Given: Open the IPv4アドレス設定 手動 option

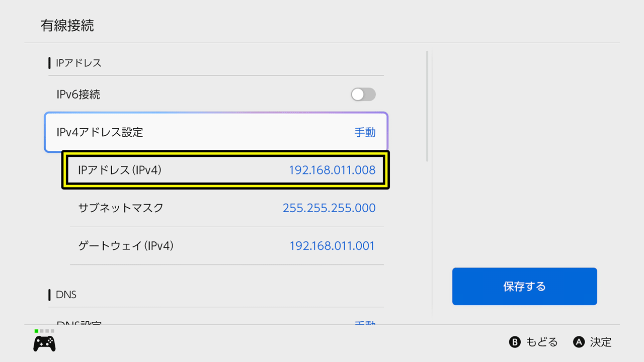Looking at the screenshot, I should click(x=365, y=132).
